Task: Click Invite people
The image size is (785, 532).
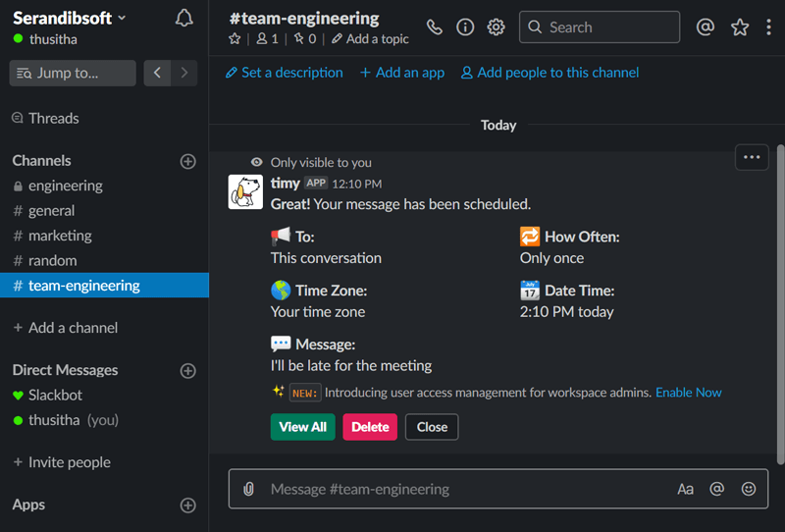Action: tap(62, 462)
